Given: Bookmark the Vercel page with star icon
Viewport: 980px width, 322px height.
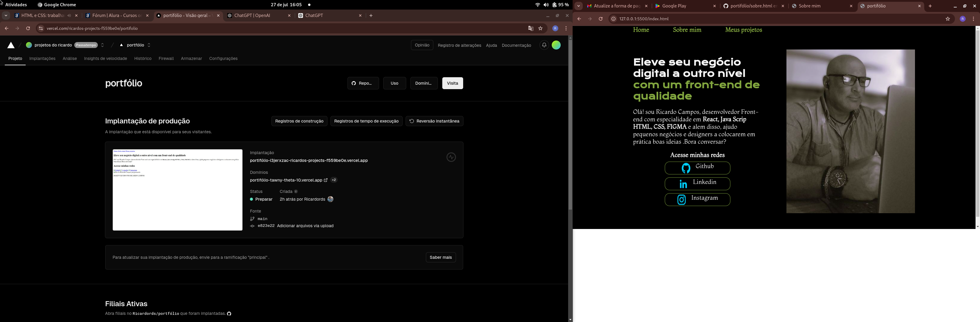Looking at the screenshot, I should click(x=541, y=29).
